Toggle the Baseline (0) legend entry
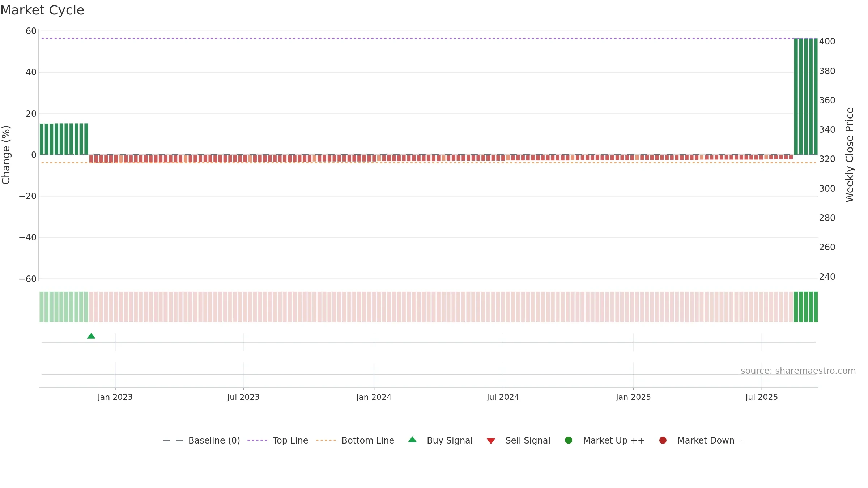 coord(201,440)
